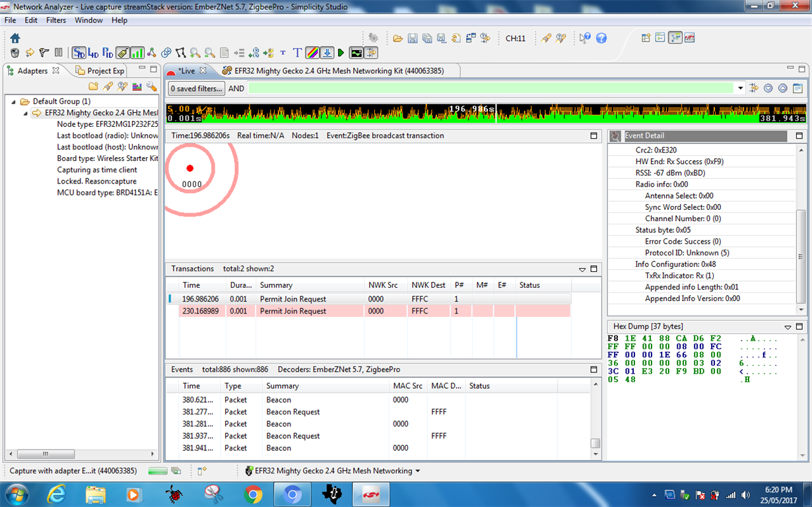Select the Permit Join Request at 230.168989

coord(375,311)
